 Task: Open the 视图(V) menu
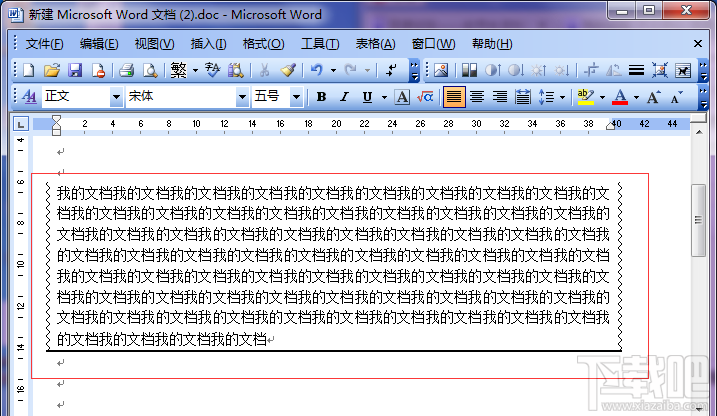tap(154, 44)
